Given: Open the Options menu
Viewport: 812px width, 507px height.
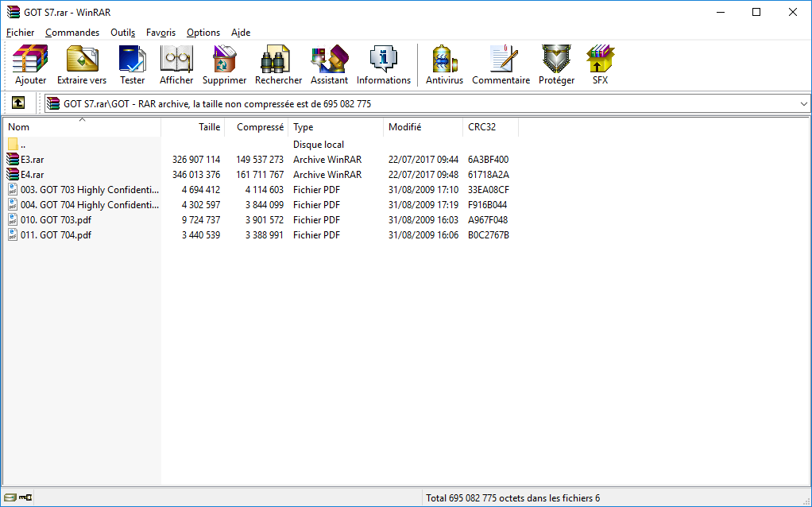Looking at the screenshot, I should 203,32.
